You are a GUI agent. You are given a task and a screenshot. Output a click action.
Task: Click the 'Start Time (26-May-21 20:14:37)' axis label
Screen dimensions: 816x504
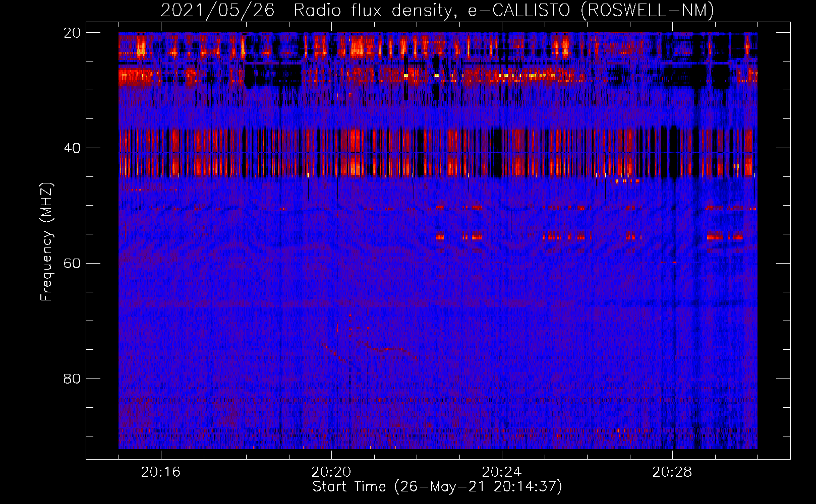click(437, 487)
